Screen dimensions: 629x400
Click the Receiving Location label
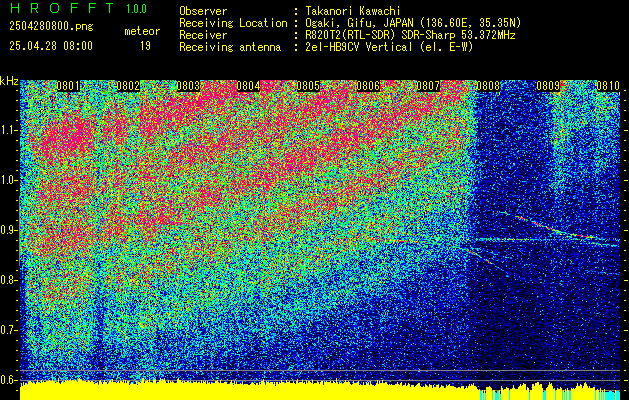coord(233,23)
